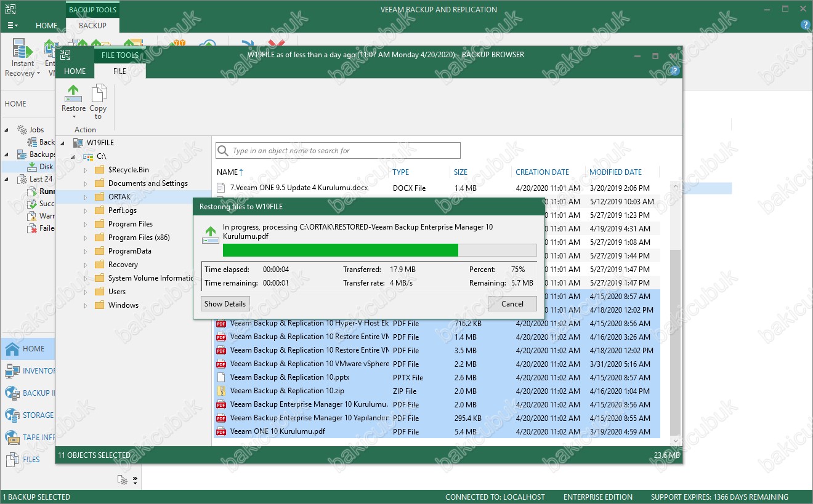Select the Last 24 node in main tree
The image size is (813, 504).
point(41,179)
